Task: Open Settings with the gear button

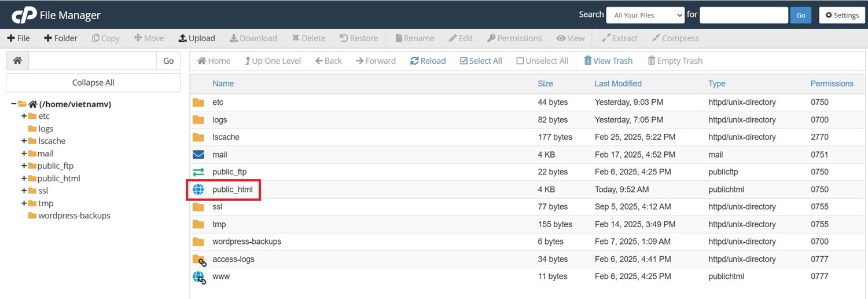Action: pyautogui.click(x=842, y=15)
